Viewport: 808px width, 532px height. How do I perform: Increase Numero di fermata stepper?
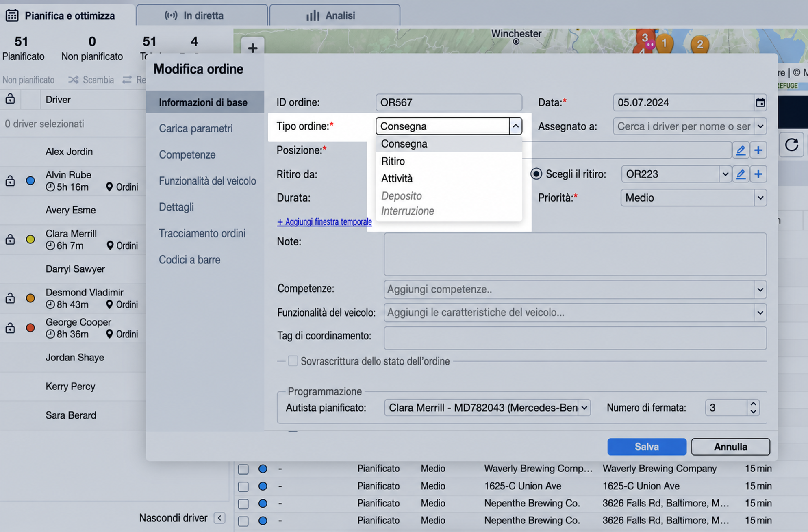tap(753, 404)
